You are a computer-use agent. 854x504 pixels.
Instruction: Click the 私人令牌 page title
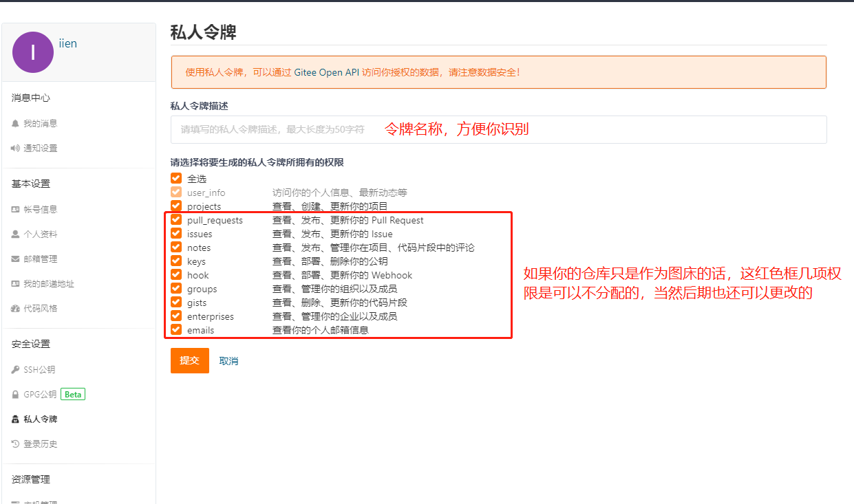click(204, 32)
